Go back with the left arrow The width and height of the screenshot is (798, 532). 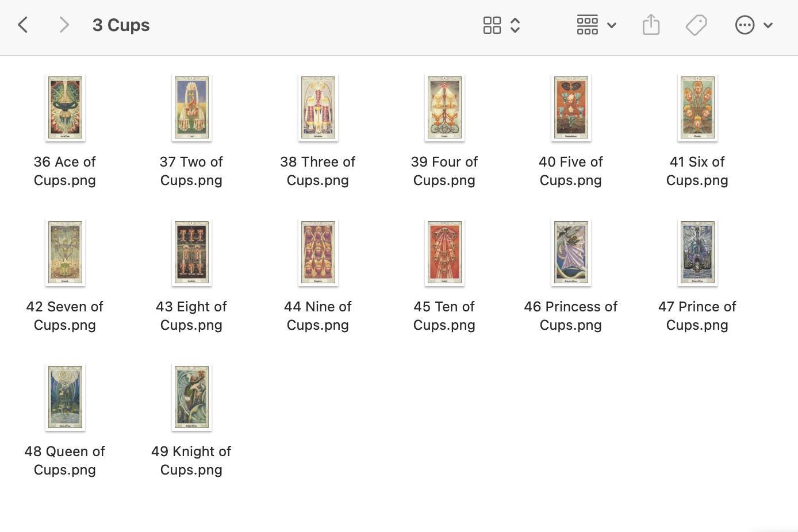coord(23,25)
